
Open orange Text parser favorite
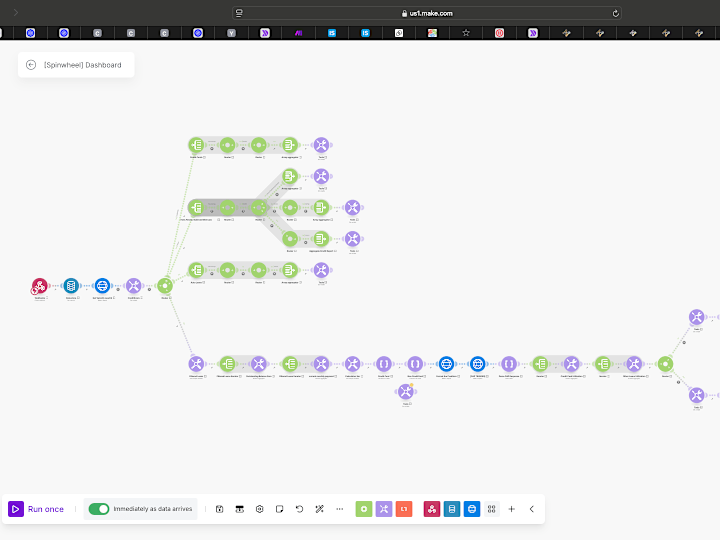pos(404,509)
